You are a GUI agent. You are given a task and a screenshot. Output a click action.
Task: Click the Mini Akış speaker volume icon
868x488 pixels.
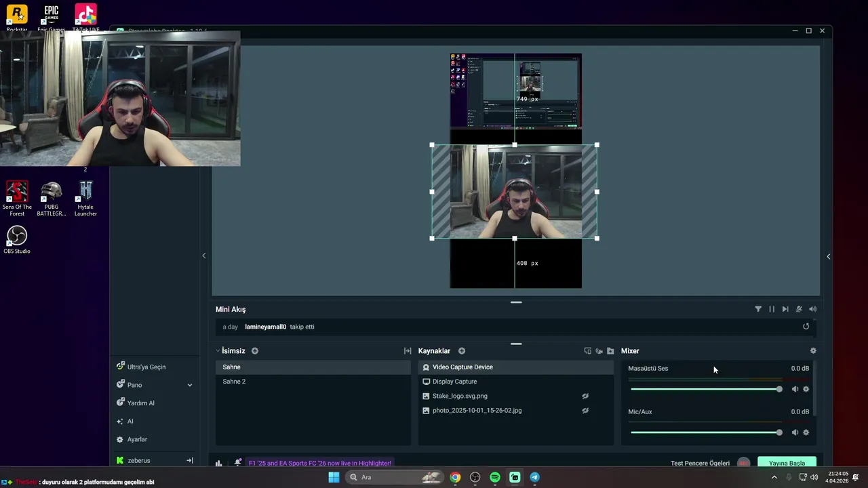pos(812,309)
